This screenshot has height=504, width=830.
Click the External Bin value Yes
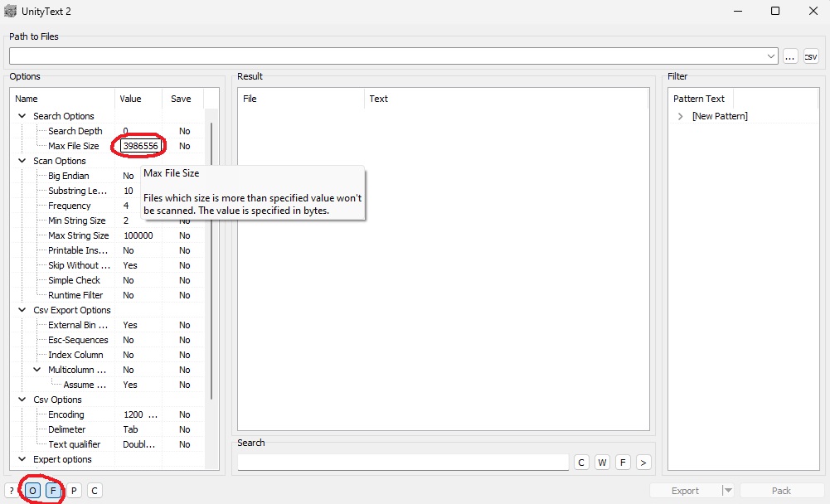pyautogui.click(x=130, y=325)
